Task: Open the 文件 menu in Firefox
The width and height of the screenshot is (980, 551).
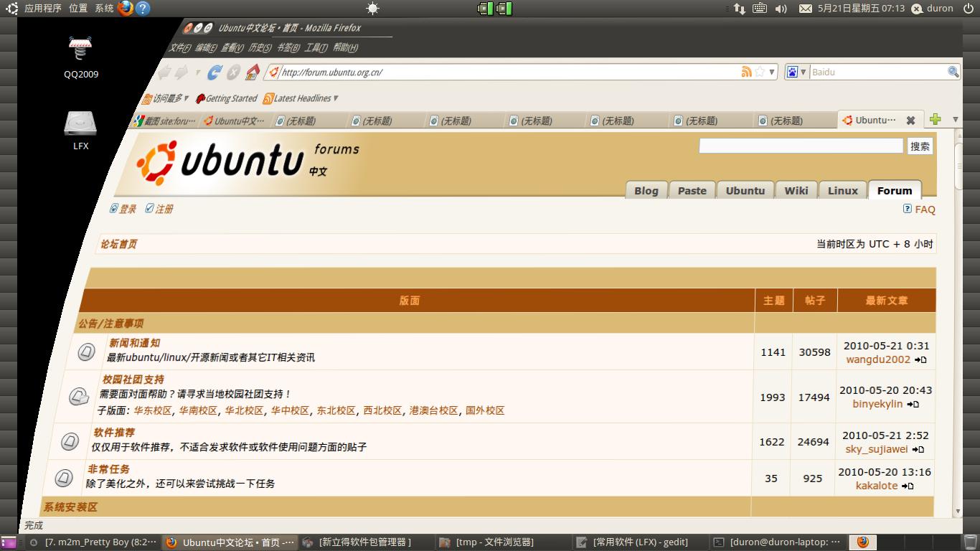Action: [179, 48]
